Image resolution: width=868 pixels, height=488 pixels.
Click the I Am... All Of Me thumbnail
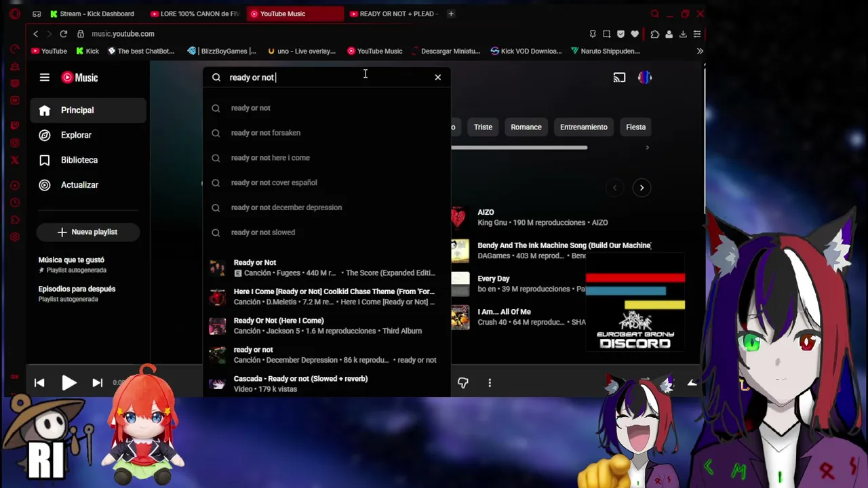tap(460, 317)
